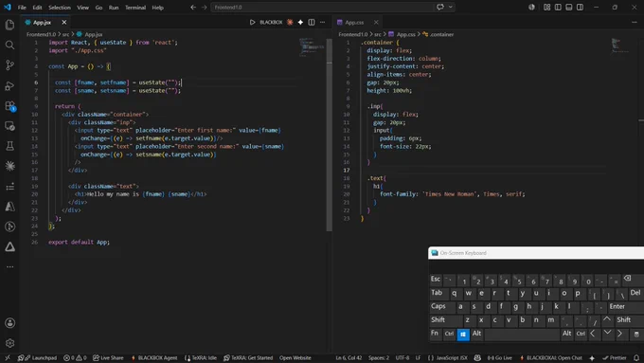Screen dimensions: 644x363
Task: Click the split editor icon
Action: click(312, 22)
